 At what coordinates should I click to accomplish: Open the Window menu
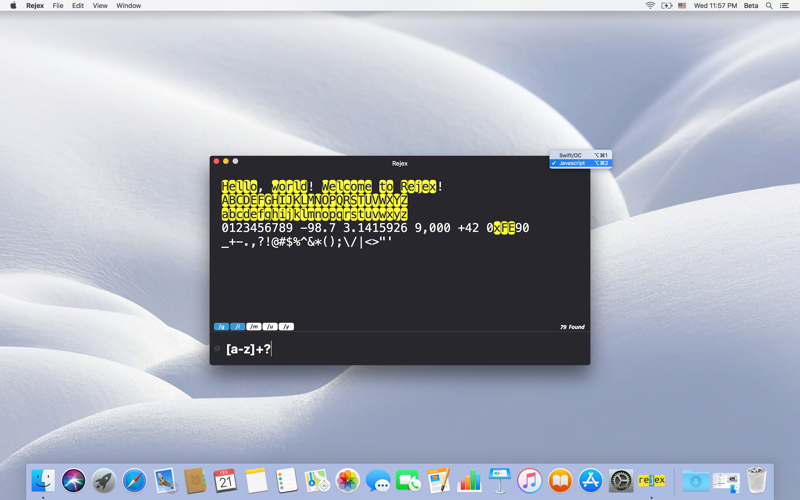coord(128,6)
